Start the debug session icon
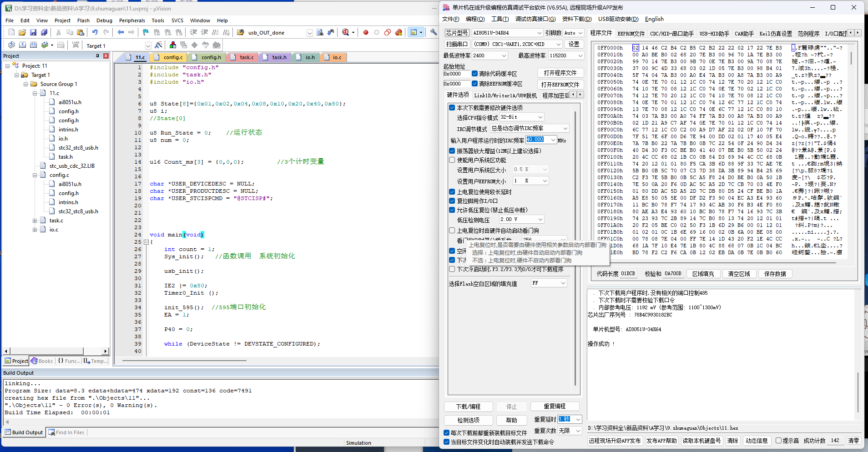868x452 pixels. (x=346, y=32)
